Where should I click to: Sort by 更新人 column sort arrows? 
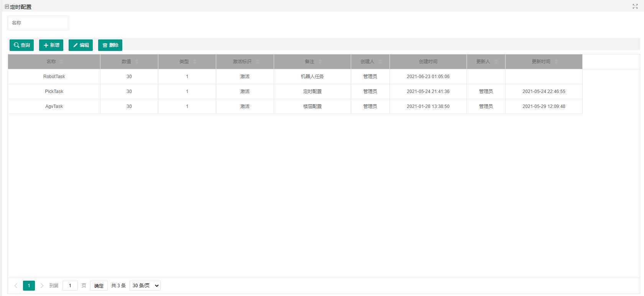click(x=496, y=62)
